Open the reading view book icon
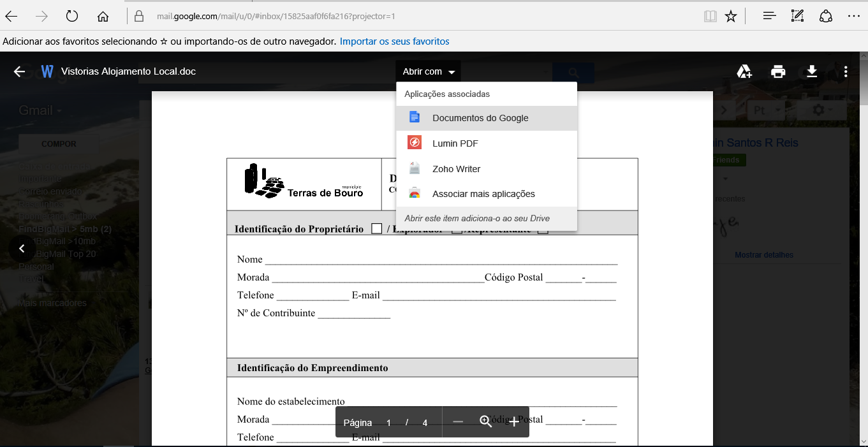Screen dimensions: 868x447 click(710, 16)
